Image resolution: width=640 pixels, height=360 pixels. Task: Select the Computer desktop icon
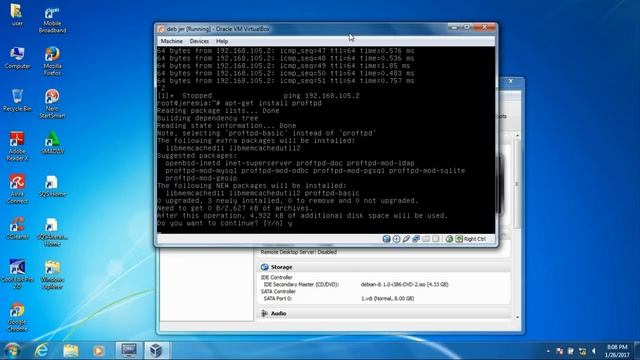(x=17, y=58)
